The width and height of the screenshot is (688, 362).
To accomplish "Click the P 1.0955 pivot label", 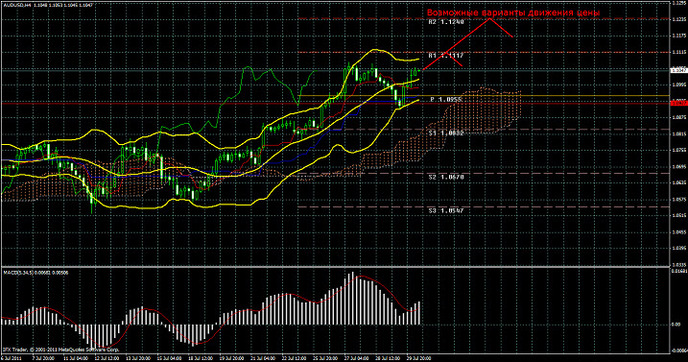I will [x=446, y=100].
